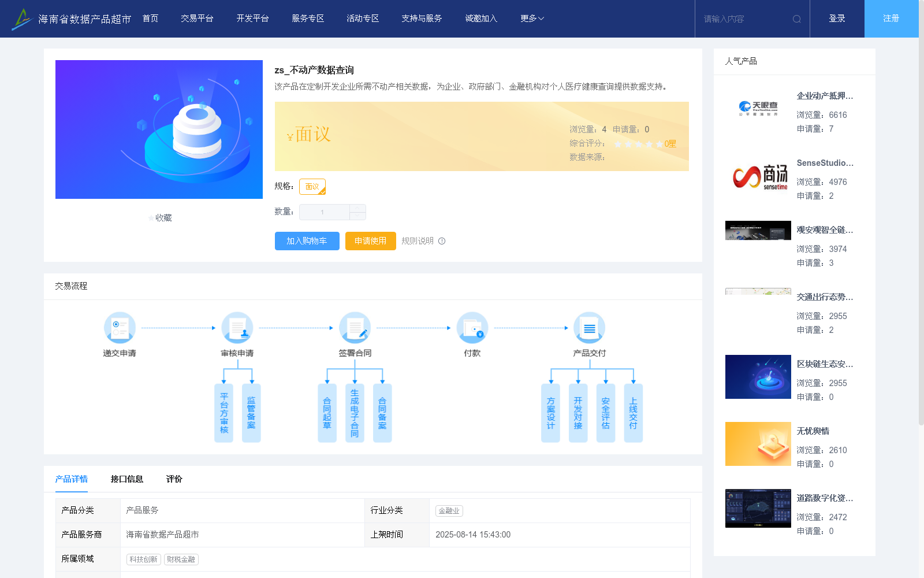Click the 付款 wallet step icon
Screen dimensions: 924x578
472,328
